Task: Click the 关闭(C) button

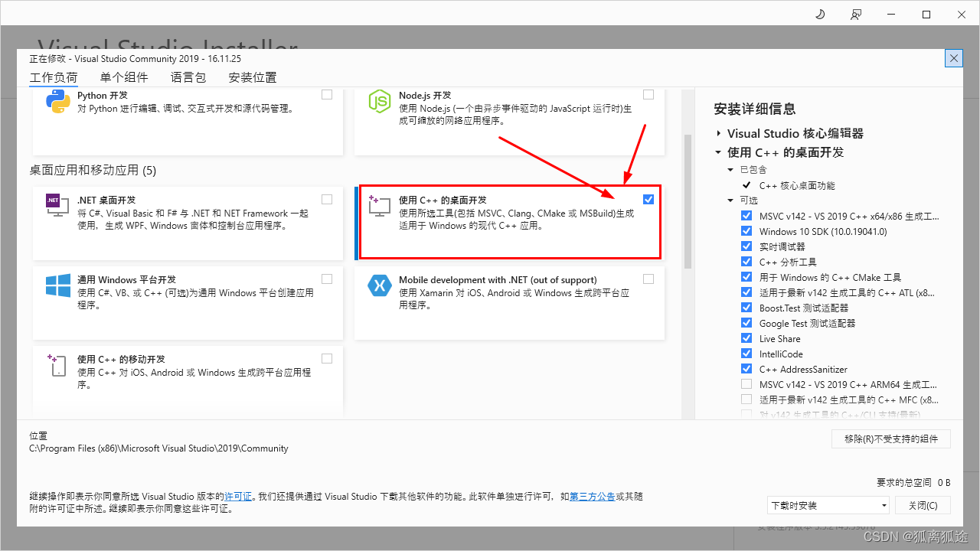Action: point(923,505)
